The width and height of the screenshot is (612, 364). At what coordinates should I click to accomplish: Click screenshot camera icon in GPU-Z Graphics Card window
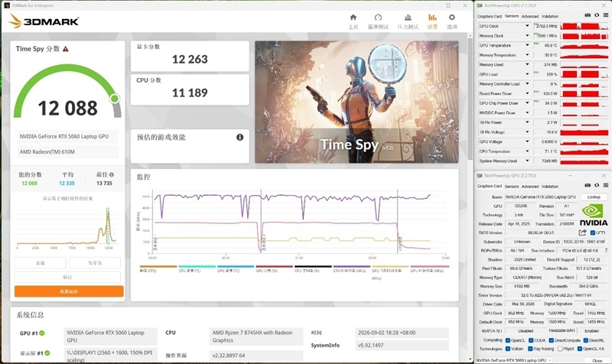[588, 185]
